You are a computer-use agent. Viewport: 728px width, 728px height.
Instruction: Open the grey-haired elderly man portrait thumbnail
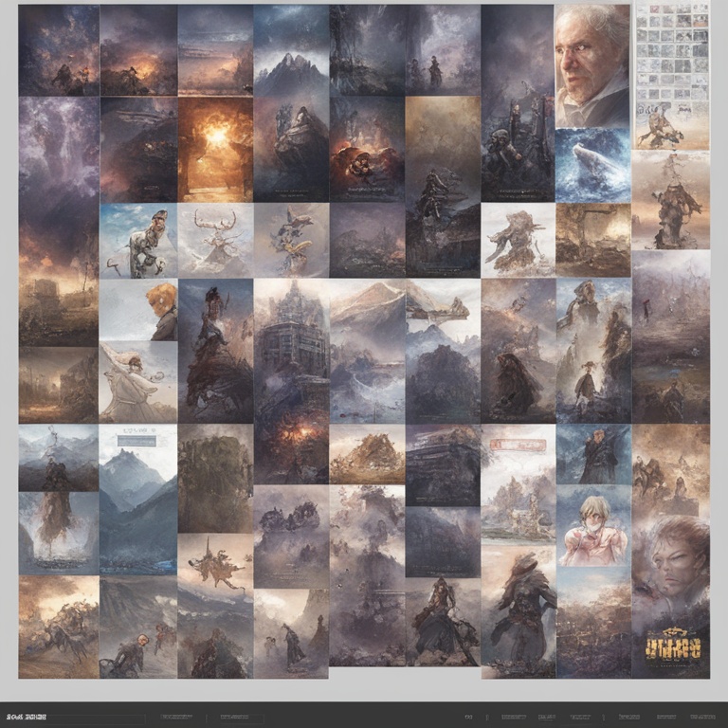point(592,66)
